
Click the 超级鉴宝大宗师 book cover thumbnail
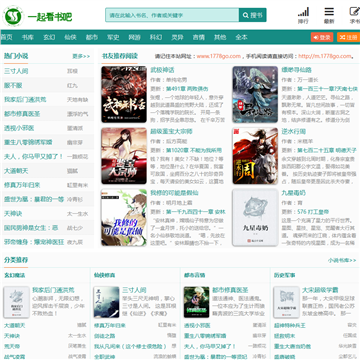tap(124, 156)
